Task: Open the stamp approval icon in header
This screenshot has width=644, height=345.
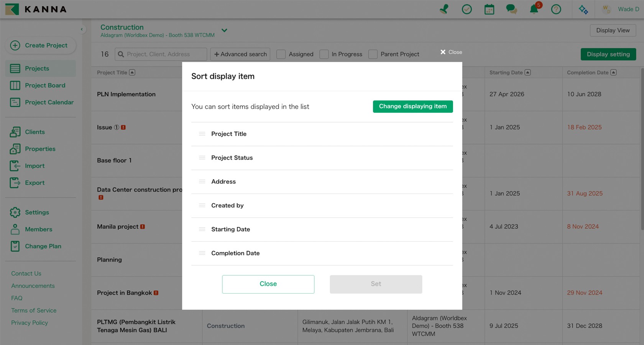Action: [x=444, y=9]
